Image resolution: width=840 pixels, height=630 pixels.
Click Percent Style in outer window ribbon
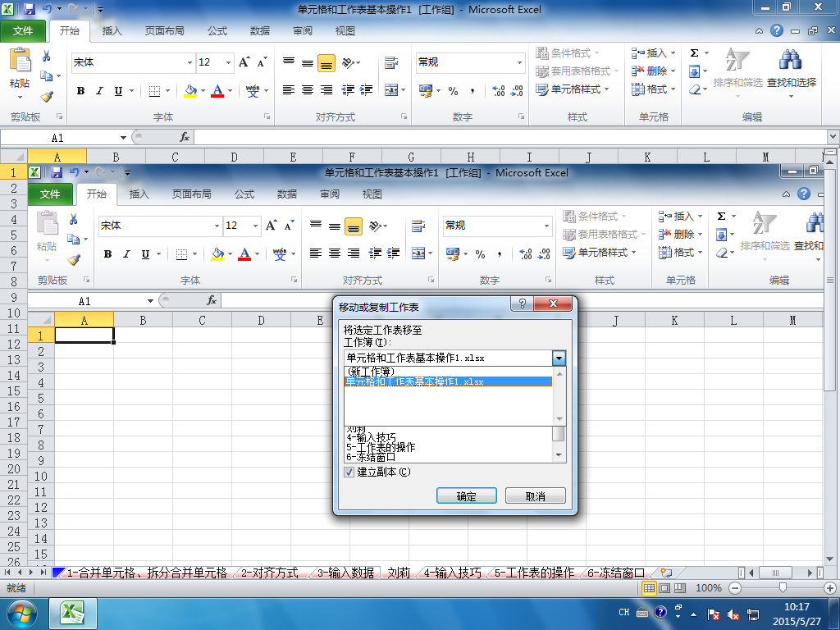(453, 90)
